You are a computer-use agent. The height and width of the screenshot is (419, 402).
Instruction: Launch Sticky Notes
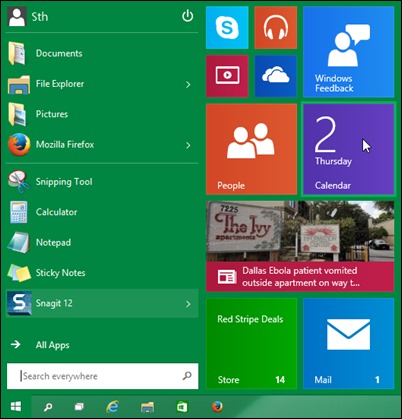click(102, 273)
